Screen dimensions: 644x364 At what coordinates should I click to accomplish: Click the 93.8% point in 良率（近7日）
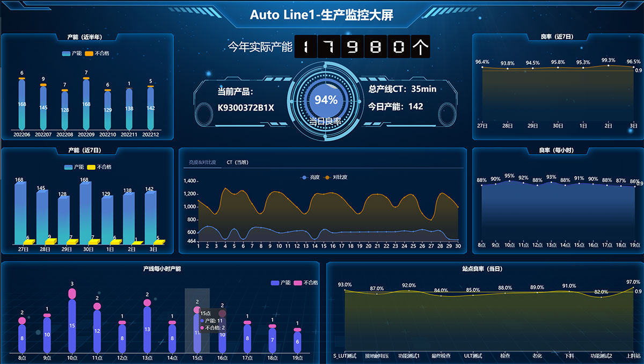[x=508, y=69]
